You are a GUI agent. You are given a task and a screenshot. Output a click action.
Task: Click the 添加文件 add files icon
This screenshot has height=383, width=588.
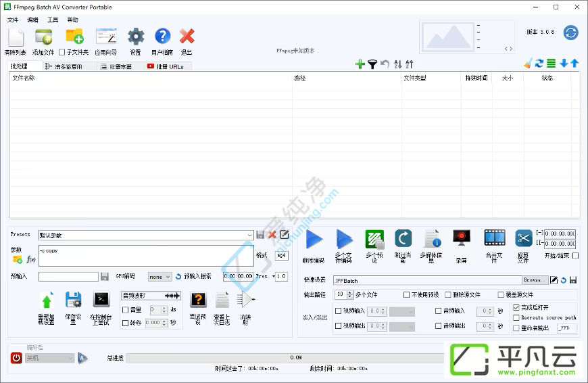[43, 37]
